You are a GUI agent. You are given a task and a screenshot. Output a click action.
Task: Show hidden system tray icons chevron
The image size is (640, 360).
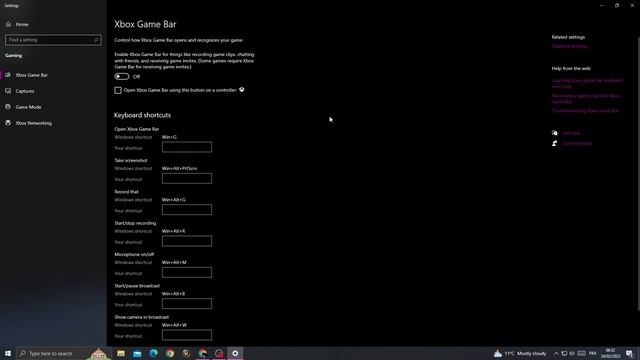point(556,353)
